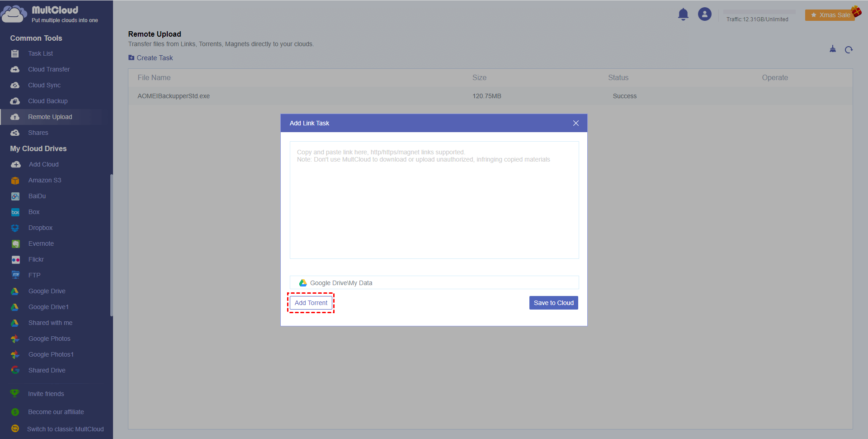Screen dimensions: 868x439
Task: Click the Add Torrent button
Action: pyautogui.click(x=311, y=303)
